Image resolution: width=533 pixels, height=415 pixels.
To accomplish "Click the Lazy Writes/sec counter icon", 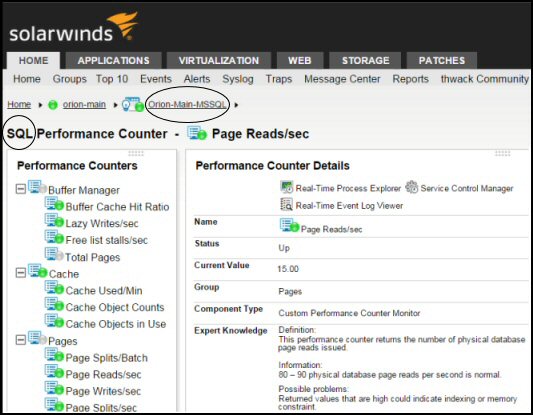I will point(54,221).
